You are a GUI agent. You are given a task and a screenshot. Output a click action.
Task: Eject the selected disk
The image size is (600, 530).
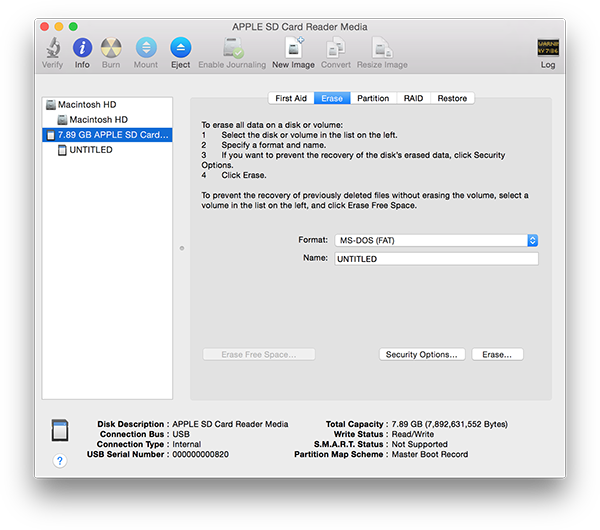point(180,48)
